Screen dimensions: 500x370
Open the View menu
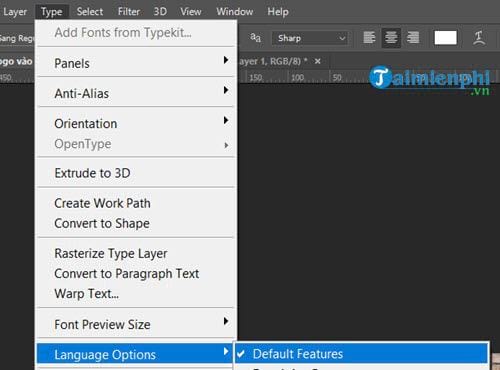tap(191, 12)
